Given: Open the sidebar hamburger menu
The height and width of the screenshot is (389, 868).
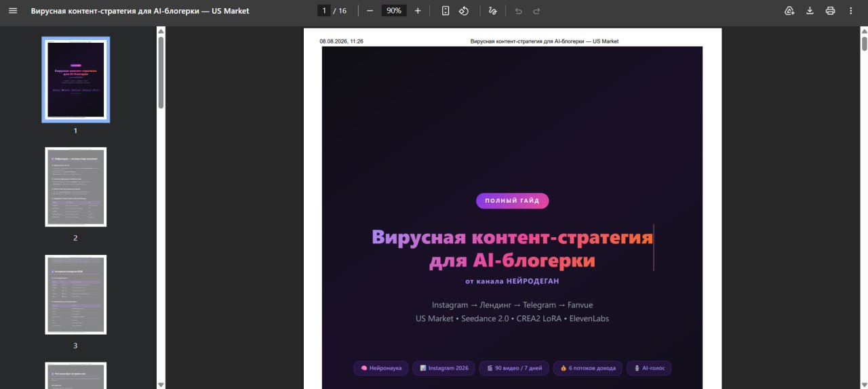Looking at the screenshot, I should pos(13,11).
